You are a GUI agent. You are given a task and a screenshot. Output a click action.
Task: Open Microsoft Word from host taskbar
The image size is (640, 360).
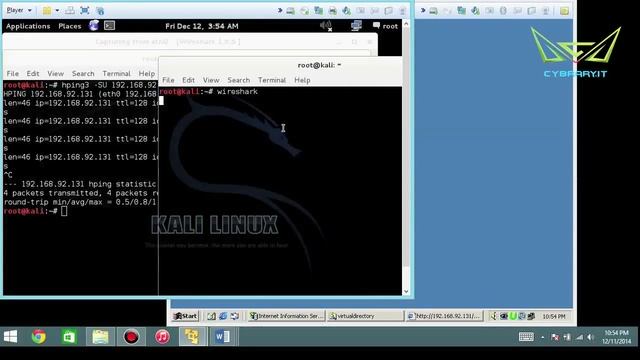[222, 337]
